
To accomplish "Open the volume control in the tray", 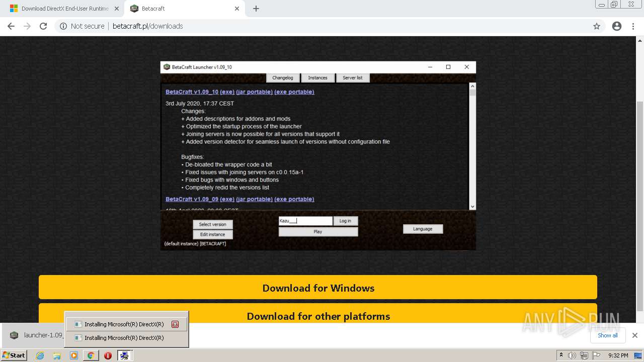I will pos(572,355).
